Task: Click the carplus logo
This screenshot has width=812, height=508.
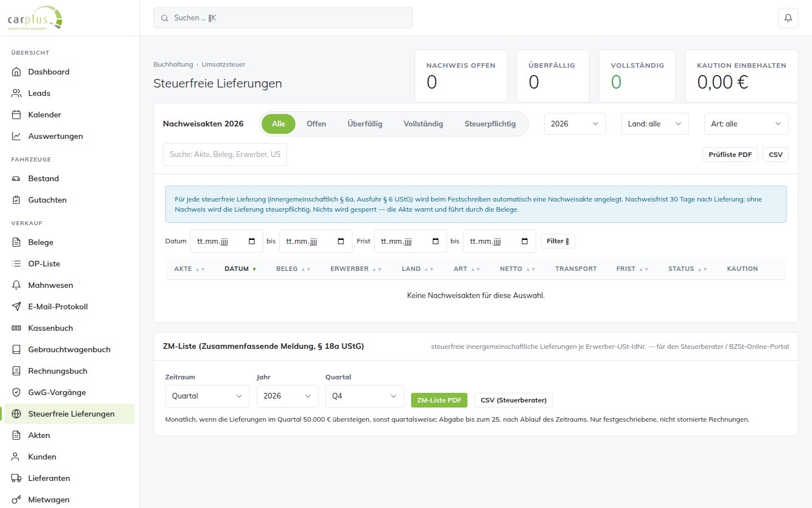Action: 35,18
